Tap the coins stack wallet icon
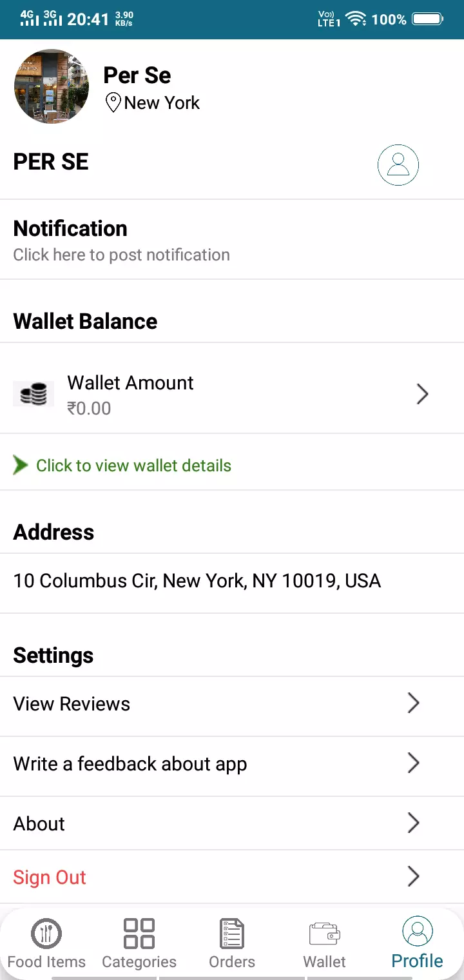 34,394
